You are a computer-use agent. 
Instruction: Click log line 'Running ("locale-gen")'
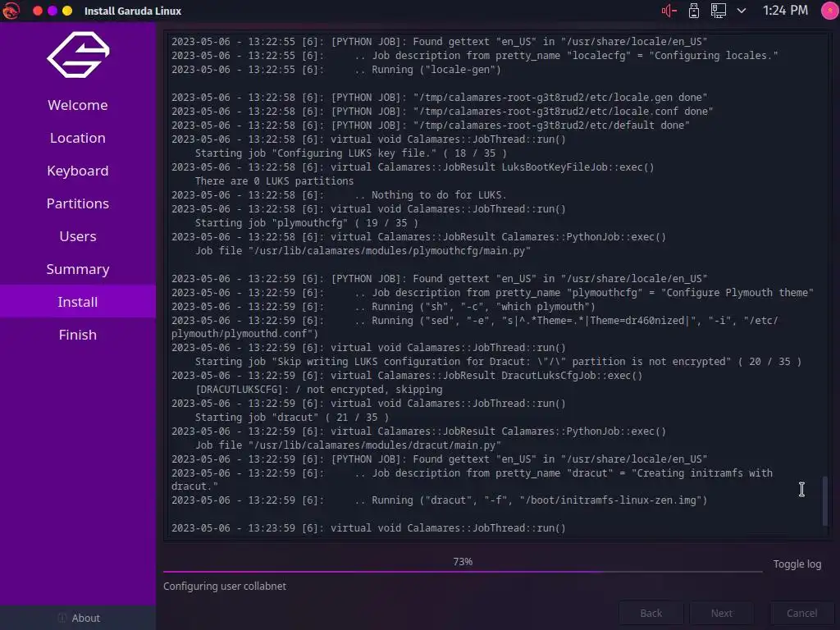coord(336,70)
